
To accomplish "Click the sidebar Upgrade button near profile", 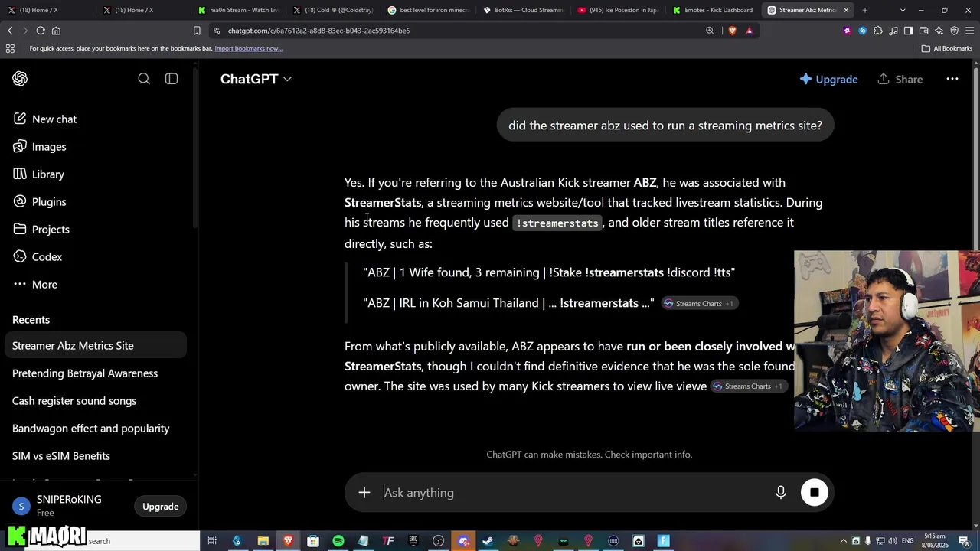I will [161, 507].
